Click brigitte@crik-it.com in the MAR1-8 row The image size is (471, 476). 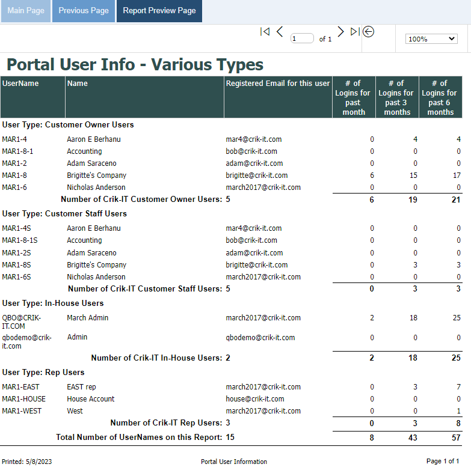click(x=256, y=175)
